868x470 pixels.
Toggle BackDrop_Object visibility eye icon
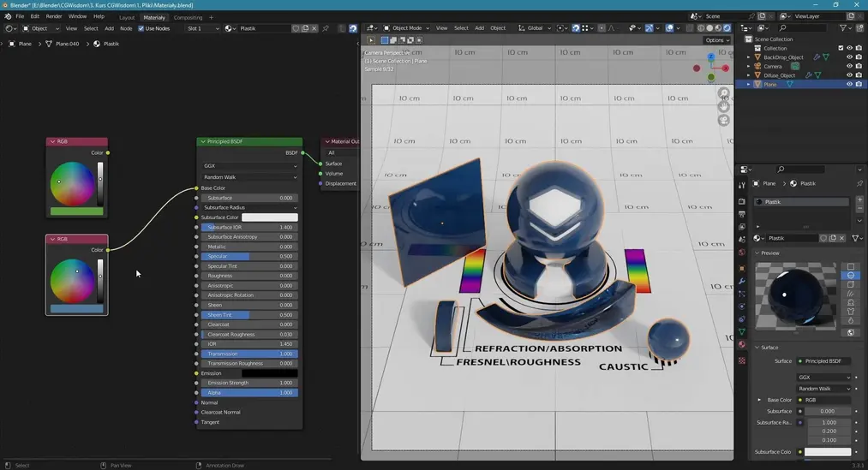[849, 57]
